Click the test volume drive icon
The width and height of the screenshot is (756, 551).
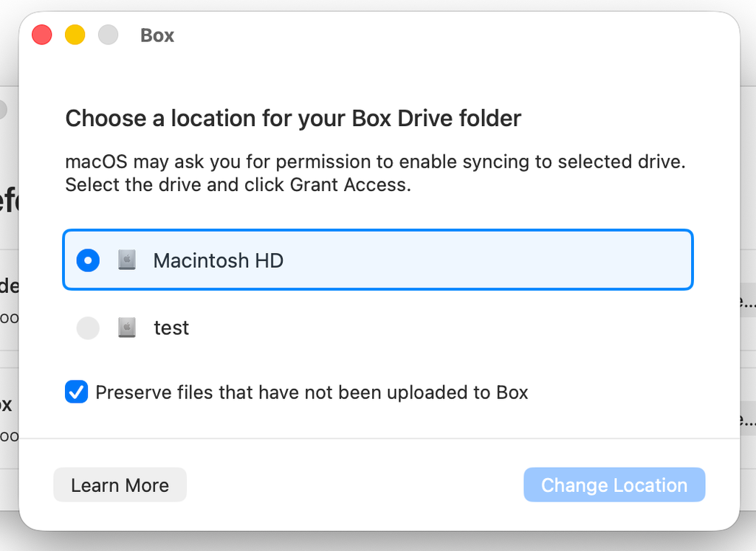click(127, 328)
